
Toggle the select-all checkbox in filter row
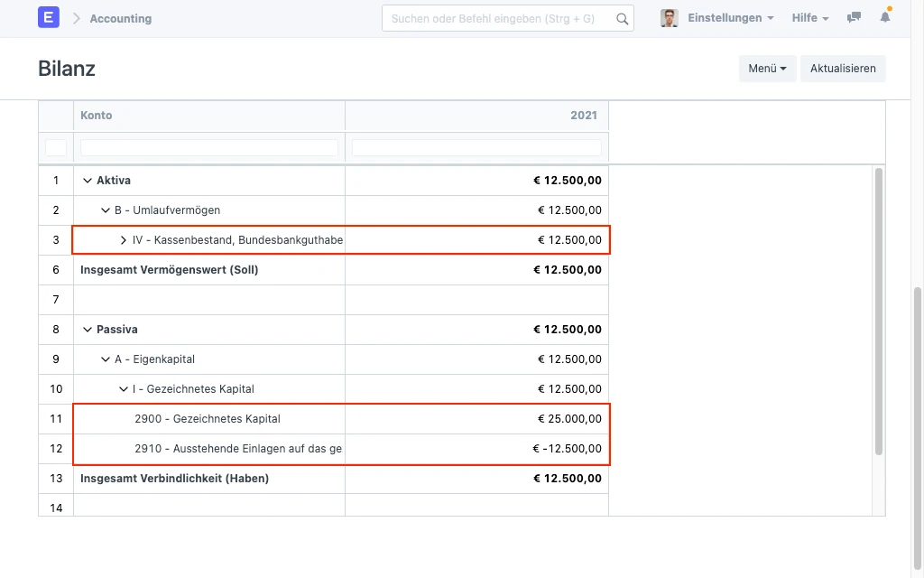click(x=56, y=147)
